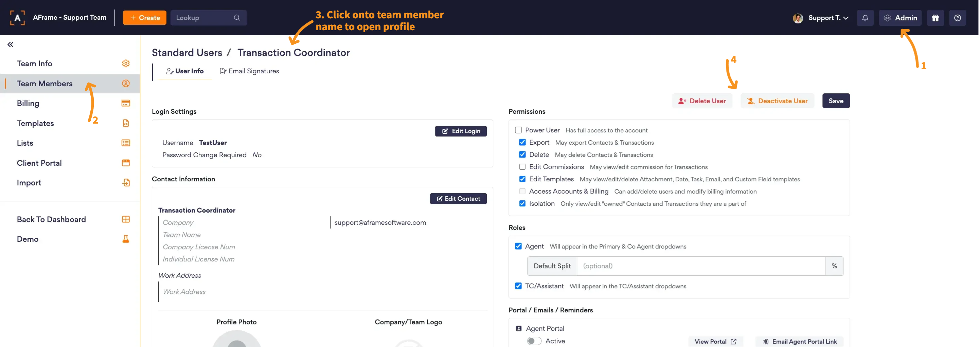The image size is (980, 347).
Task: Open the help question mark icon
Action: coord(957,18)
